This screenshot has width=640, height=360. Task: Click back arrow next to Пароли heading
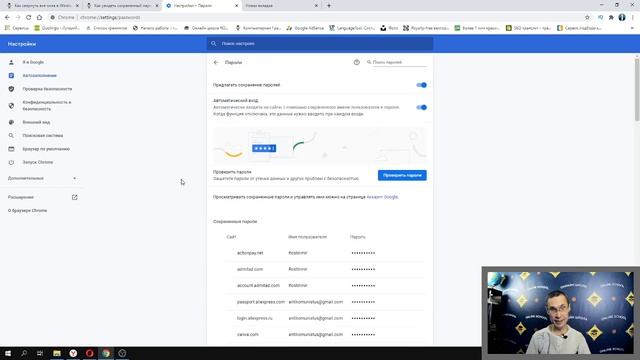(216, 62)
